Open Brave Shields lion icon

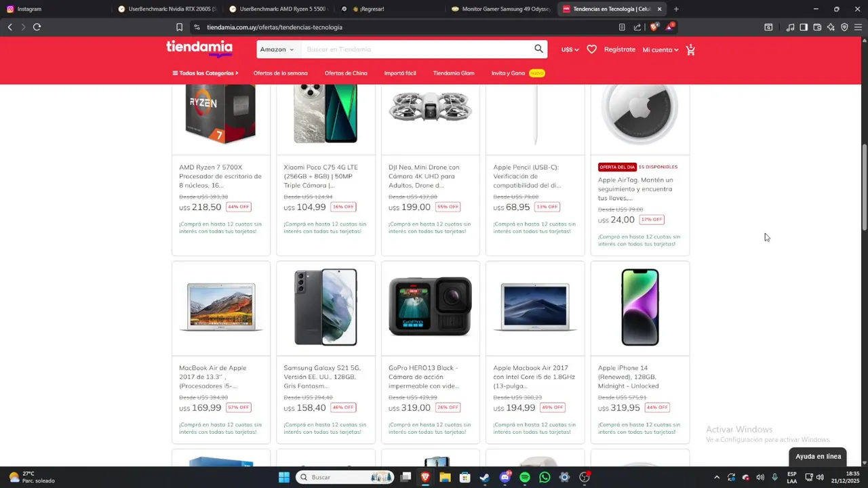(654, 27)
